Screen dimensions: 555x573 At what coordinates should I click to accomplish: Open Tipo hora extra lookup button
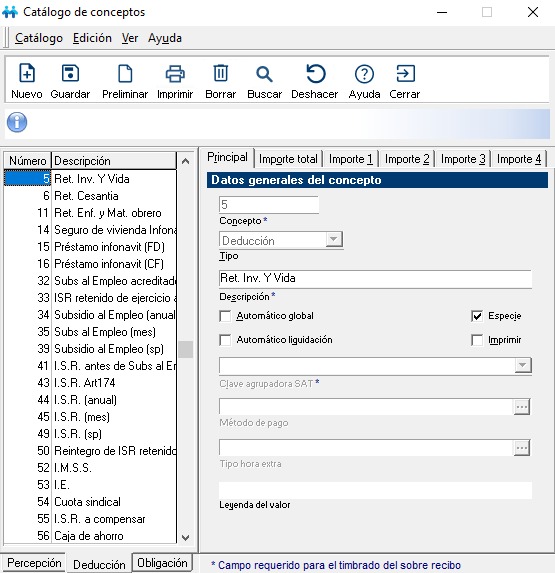(521, 448)
